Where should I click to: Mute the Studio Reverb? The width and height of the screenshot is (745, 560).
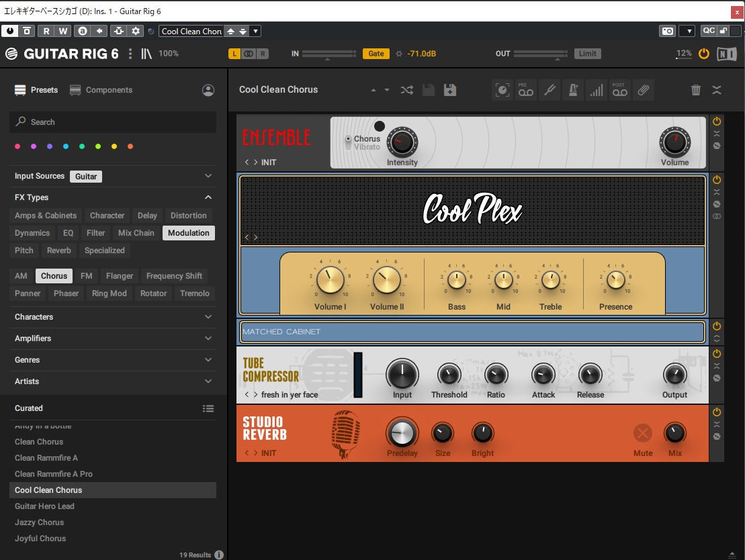pyautogui.click(x=643, y=432)
